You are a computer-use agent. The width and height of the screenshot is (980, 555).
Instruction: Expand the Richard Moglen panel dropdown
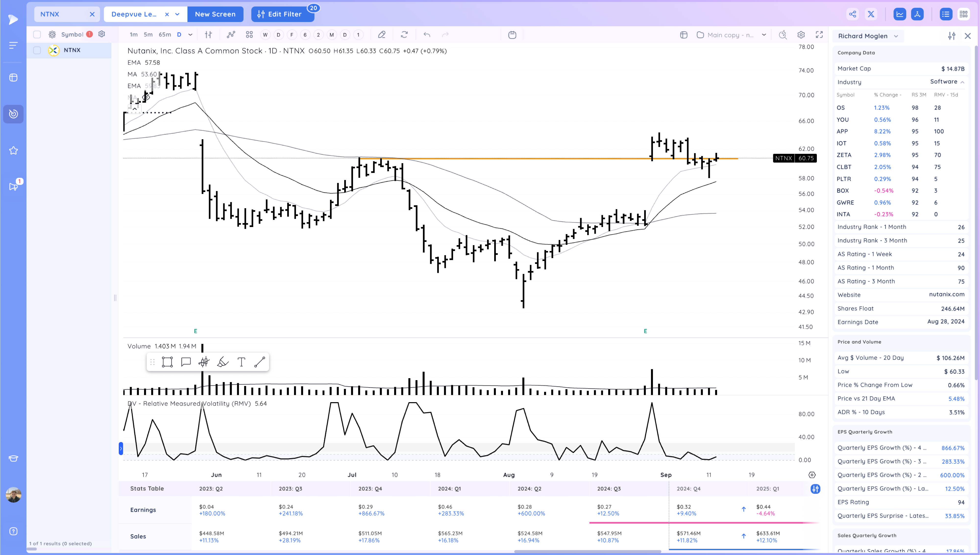coord(896,36)
